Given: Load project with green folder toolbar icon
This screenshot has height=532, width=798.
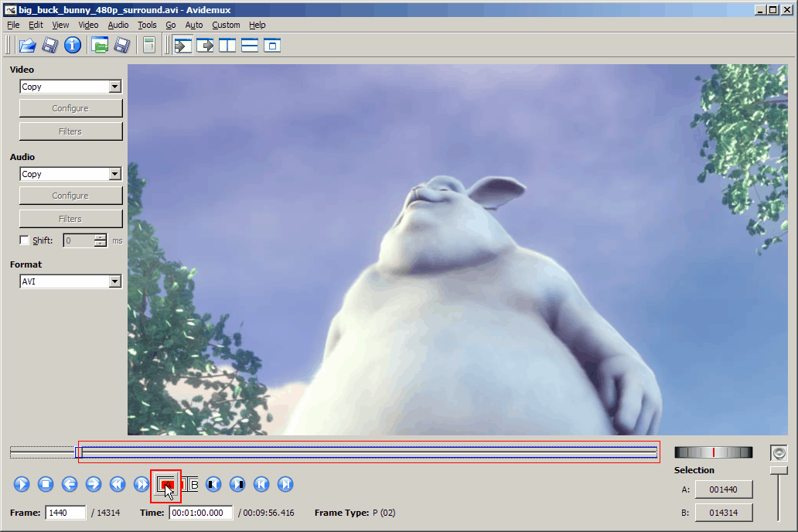Looking at the screenshot, I should click(x=100, y=46).
